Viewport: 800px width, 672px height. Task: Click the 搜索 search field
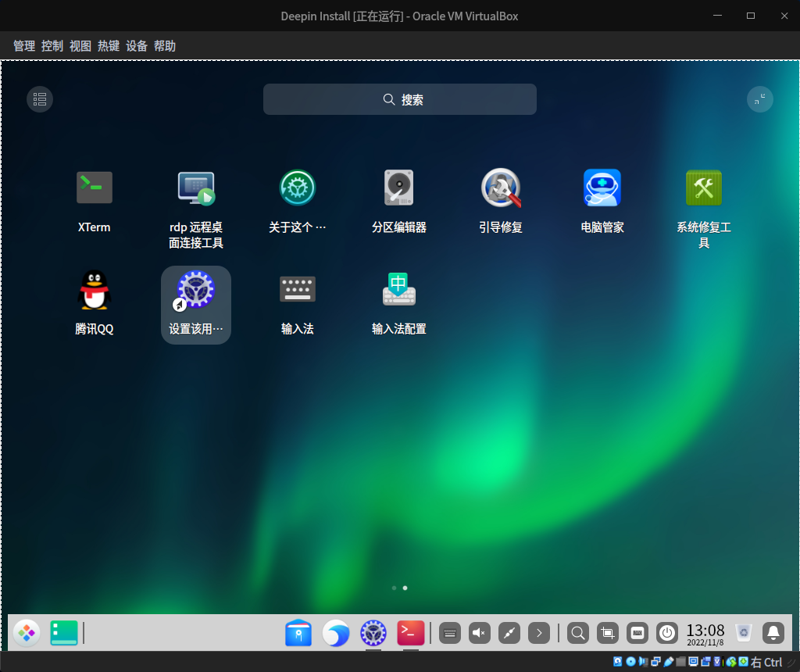pos(399,99)
